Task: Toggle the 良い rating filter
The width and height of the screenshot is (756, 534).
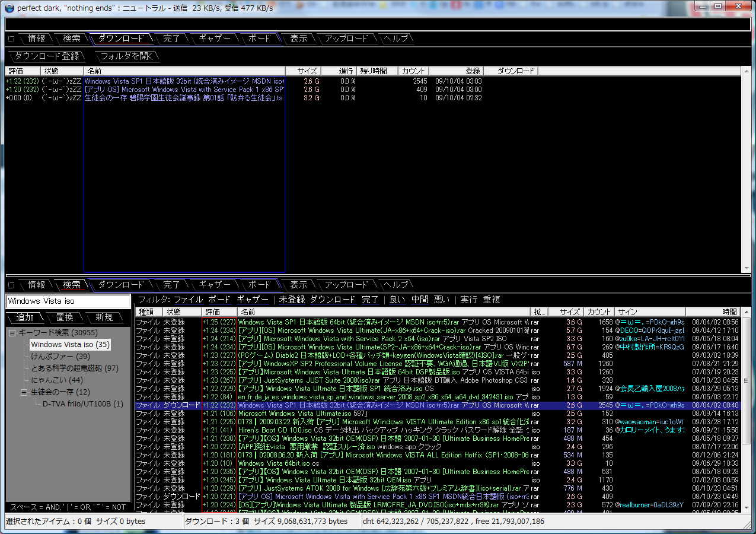Action: pyautogui.click(x=398, y=300)
